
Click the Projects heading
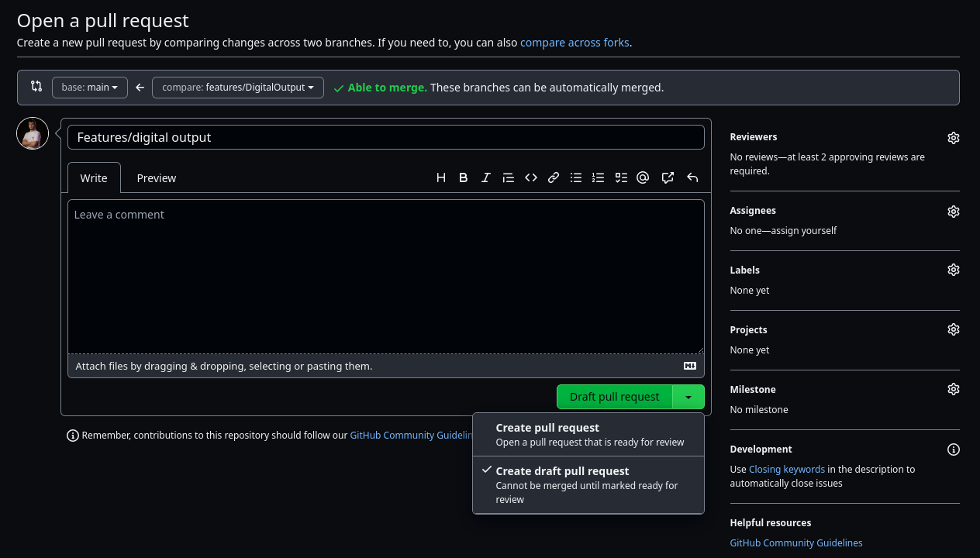point(748,329)
